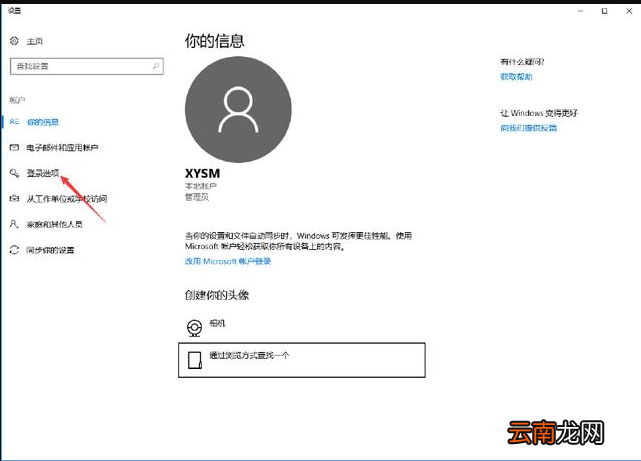
Task: Click the Home gear icon
Action: (14, 40)
